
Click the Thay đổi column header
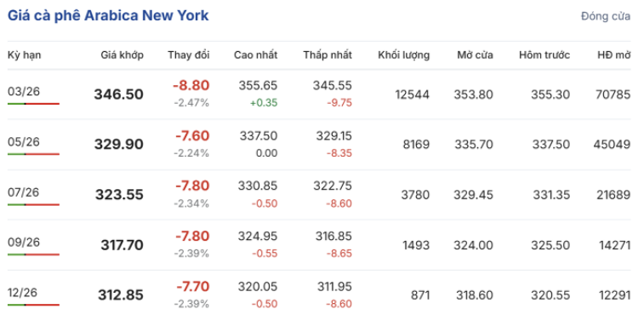coord(189,55)
